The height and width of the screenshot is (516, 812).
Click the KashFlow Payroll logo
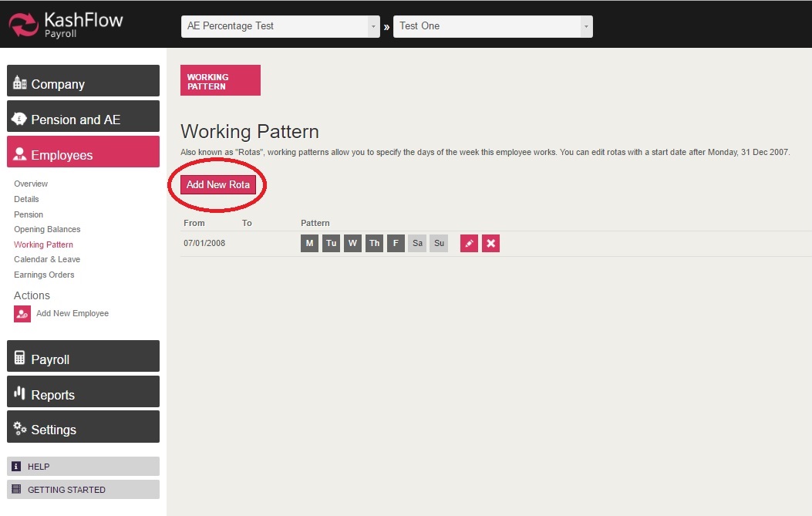[66, 24]
